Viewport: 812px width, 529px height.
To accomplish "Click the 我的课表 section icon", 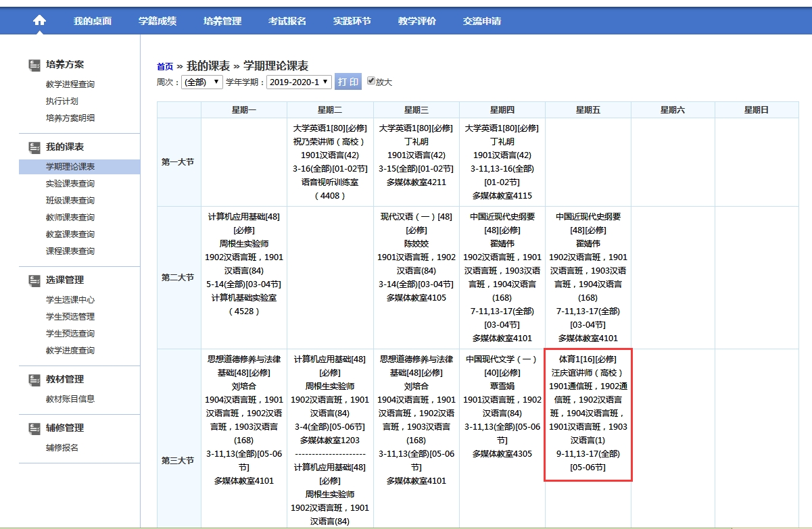I will coord(34,148).
